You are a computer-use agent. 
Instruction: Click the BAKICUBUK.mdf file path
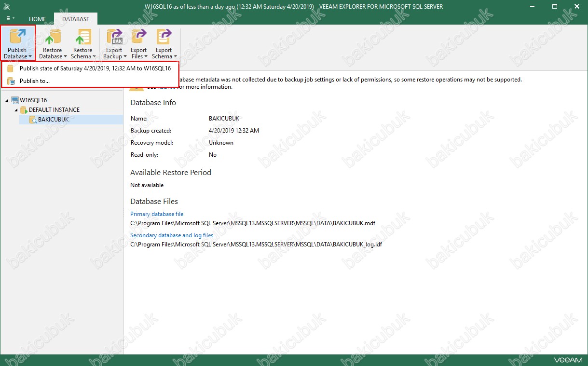(253, 223)
